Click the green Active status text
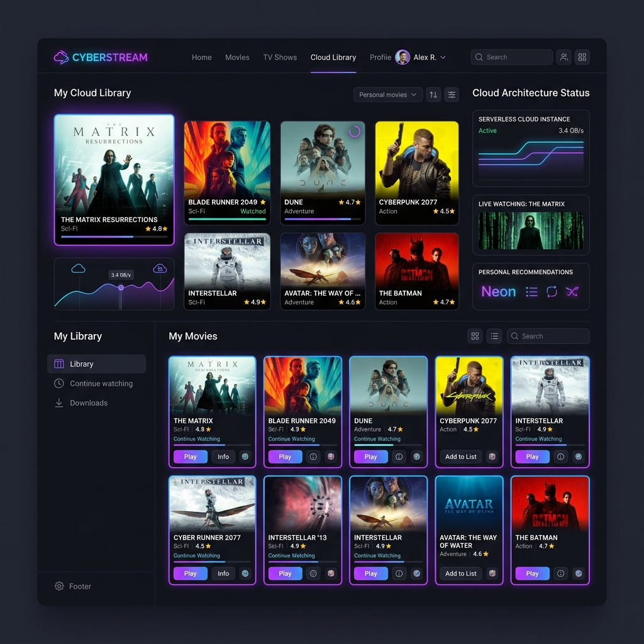644x644 pixels. tap(487, 131)
